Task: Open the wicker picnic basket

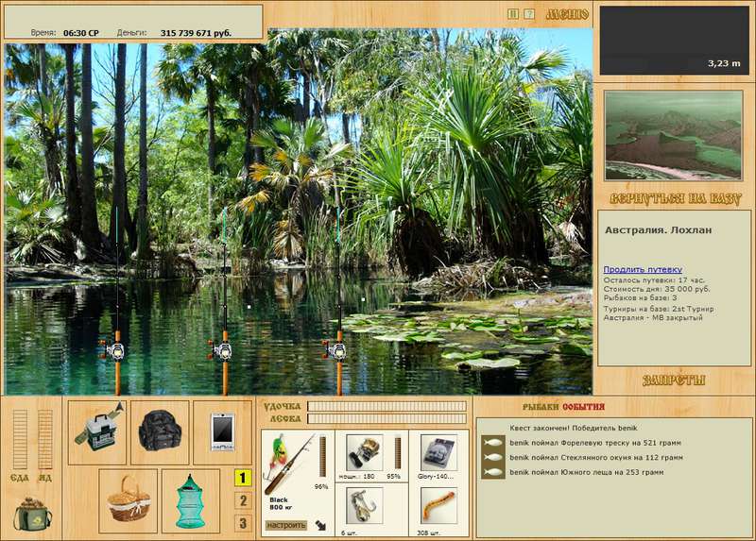Action: [129, 501]
